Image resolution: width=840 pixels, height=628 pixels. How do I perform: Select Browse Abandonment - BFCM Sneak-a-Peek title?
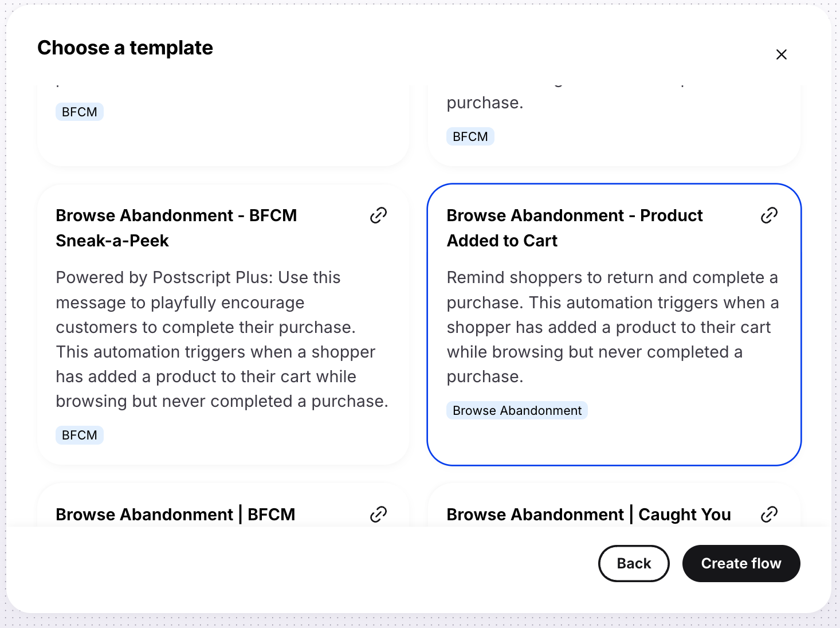coord(176,227)
